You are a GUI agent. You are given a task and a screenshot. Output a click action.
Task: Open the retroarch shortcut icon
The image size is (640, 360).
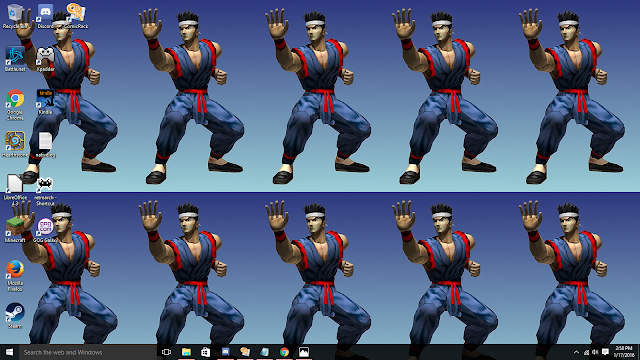(x=45, y=190)
